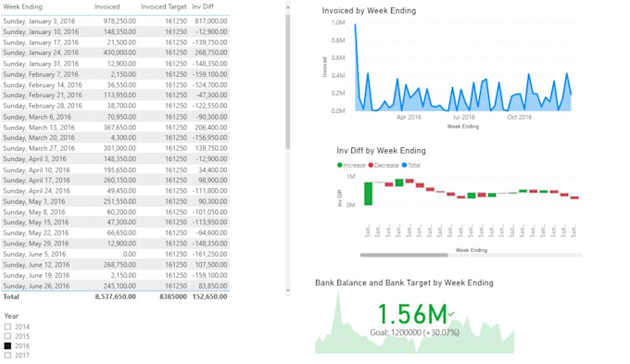
Task: Select the Sunday, January 17, 2016 row
Action: [115, 43]
